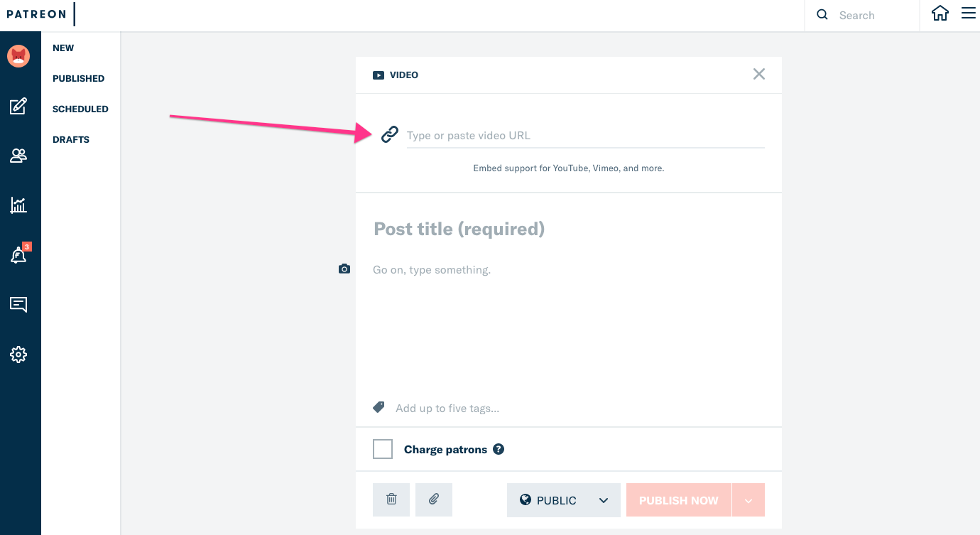
Task: Click the help icon beside Charge patrons
Action: pyautogui.click(x=499, y=449)
